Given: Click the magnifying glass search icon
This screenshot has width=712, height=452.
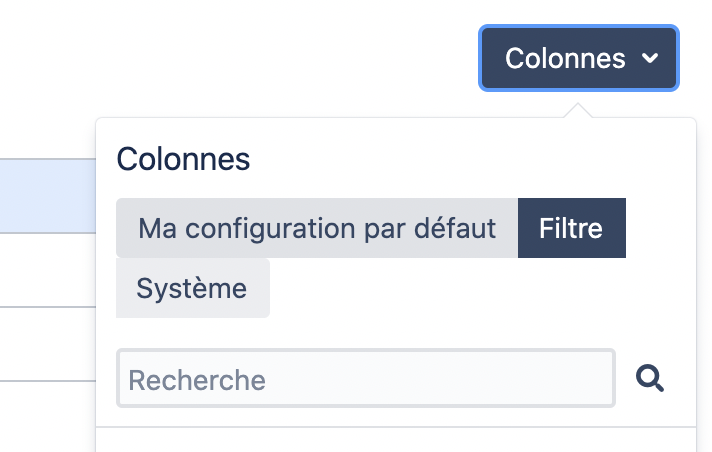Looking at the screenshot, I should tap(650, 378).
